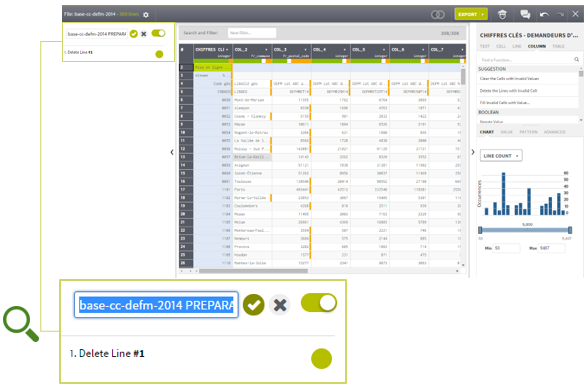Image resolution: width=587 pixels, height=389 pixels.
Task: Open COL_4 column header menu arrow
Action: (x=344, y=49)
